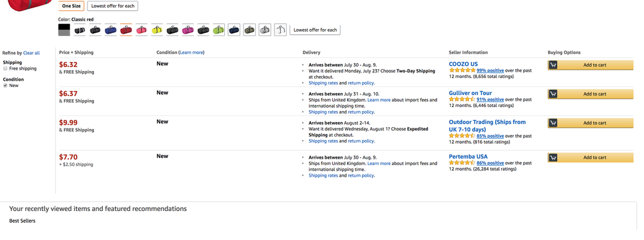The height and width of the screenshot is (240, 644).
Task: Click the $6.32 price
Action: (68, 65)
